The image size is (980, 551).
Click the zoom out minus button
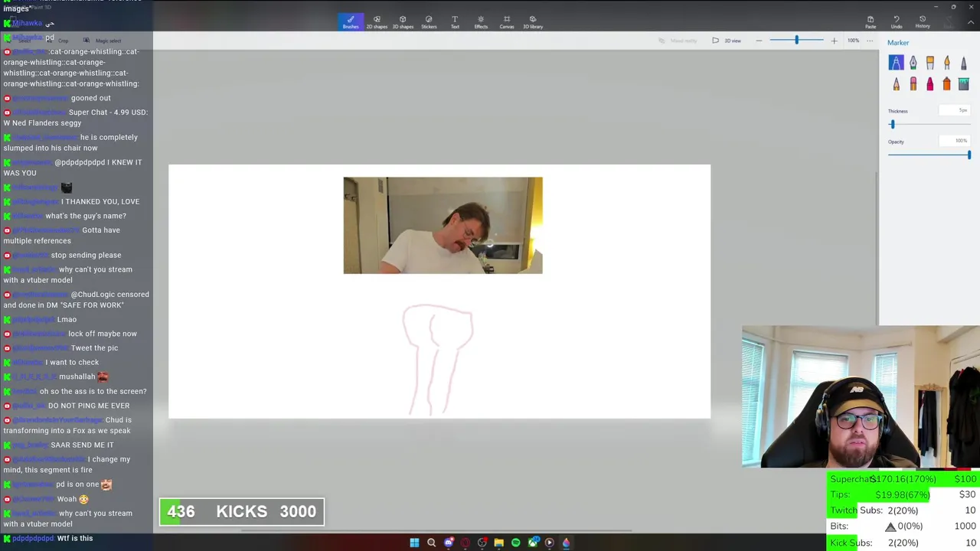coord(759,41)
